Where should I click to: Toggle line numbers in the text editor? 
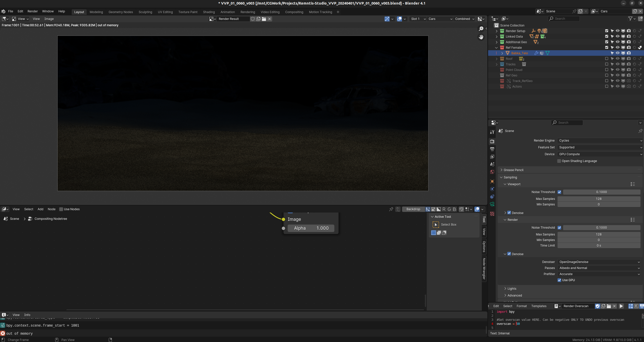coord(631,306)
